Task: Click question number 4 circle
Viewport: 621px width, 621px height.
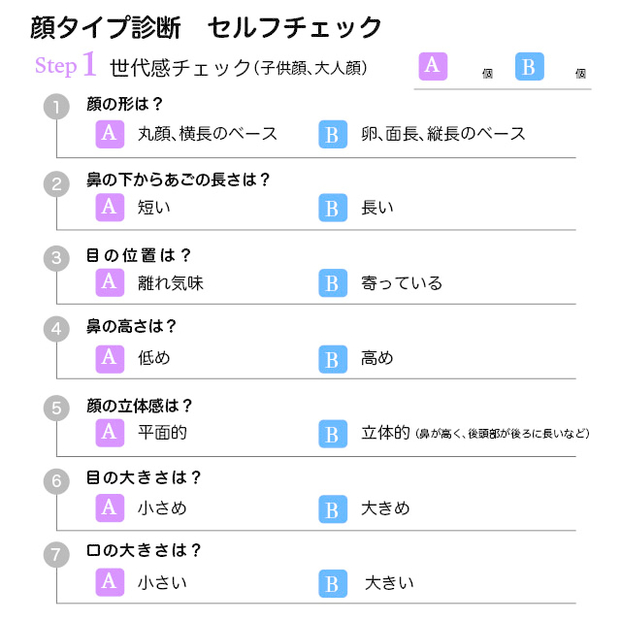Action: [x=56, y=328]
